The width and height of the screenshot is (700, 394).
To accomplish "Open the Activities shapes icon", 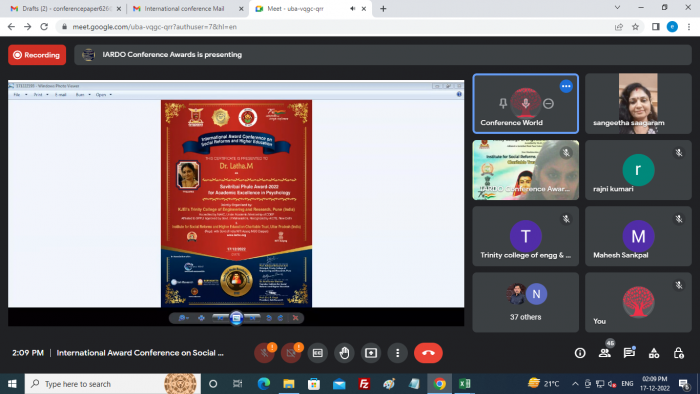I will pyautogui.click(x=654, y=353).
